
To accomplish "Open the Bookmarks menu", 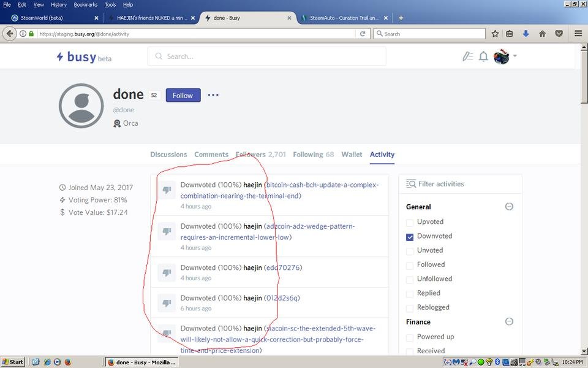I will coord(86,4).
